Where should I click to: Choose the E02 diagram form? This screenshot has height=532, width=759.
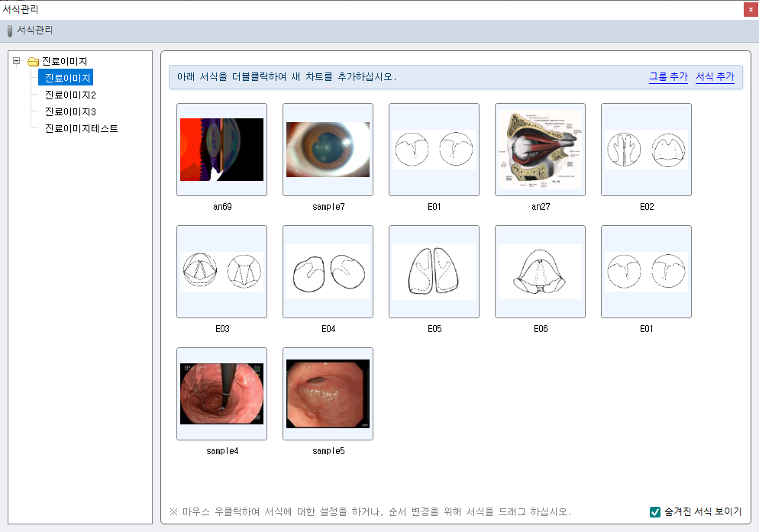pyautogui.click(x=646, y=150)
